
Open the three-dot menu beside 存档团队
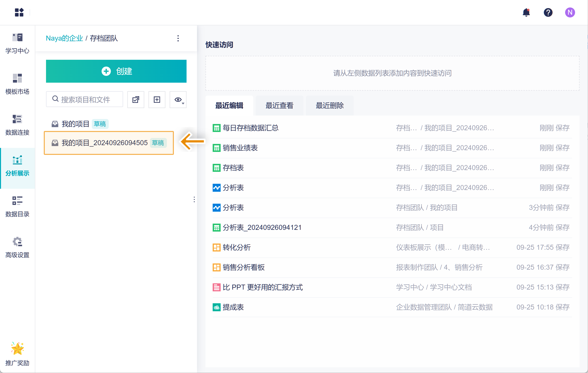pos(178,38)
